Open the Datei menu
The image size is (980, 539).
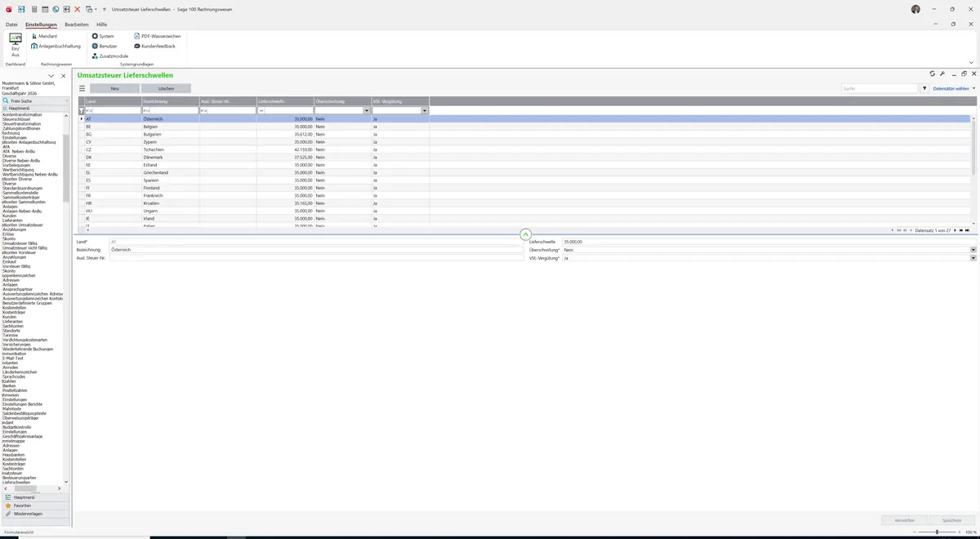[x=11, y=24]
